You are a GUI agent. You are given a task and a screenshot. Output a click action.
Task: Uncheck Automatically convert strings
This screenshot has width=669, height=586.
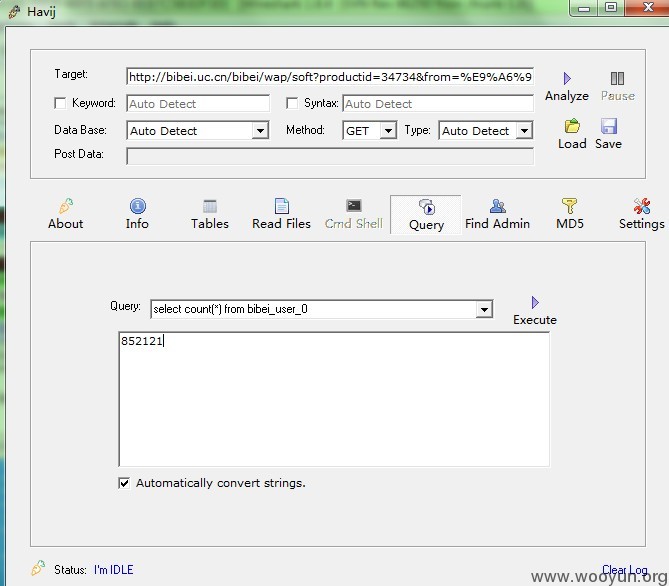[x=124, y=483]
